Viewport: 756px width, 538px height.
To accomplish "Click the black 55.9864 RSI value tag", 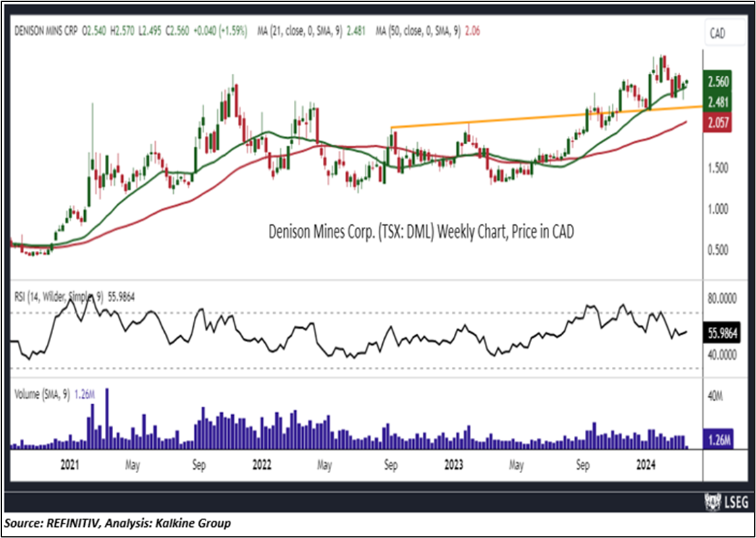I will click(722, 334).
